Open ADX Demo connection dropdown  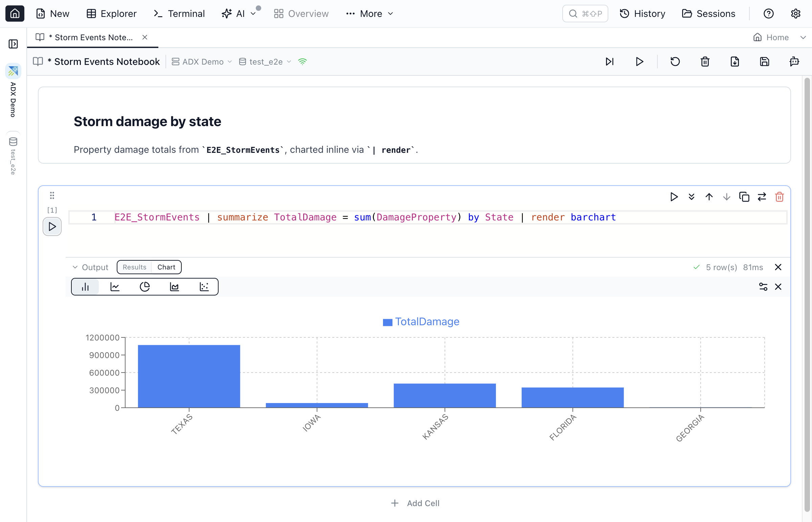[x=202, y=62]
